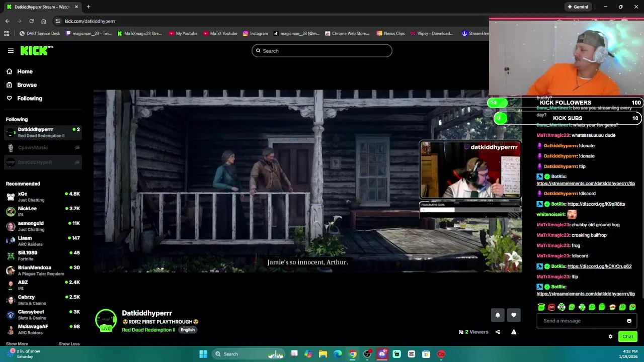644x362 pixels.
Task: Open File Explorer from the taskbar
Action: (x=323, y=354)
